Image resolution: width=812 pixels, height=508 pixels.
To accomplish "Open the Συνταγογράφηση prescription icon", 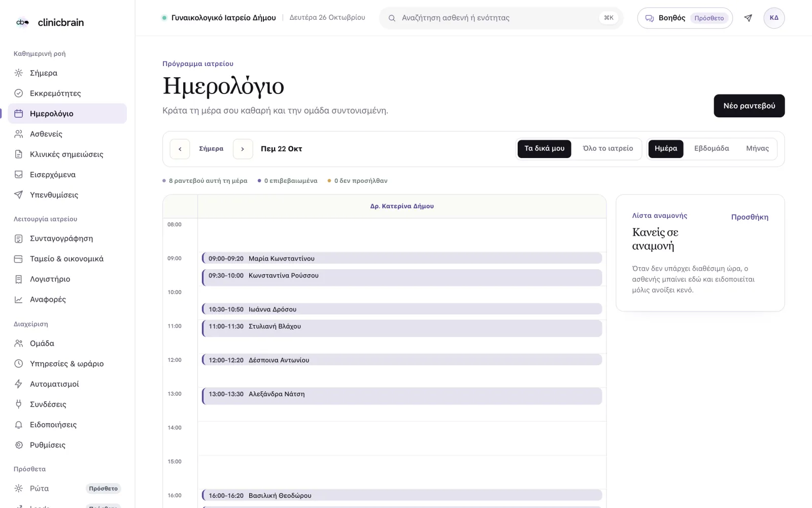I will [x=19, y=238].
